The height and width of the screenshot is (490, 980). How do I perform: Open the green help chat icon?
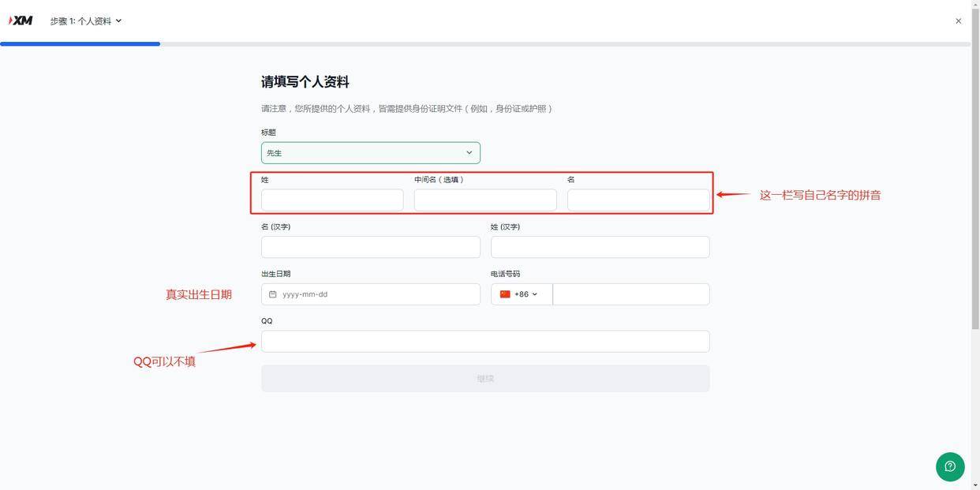950,466
